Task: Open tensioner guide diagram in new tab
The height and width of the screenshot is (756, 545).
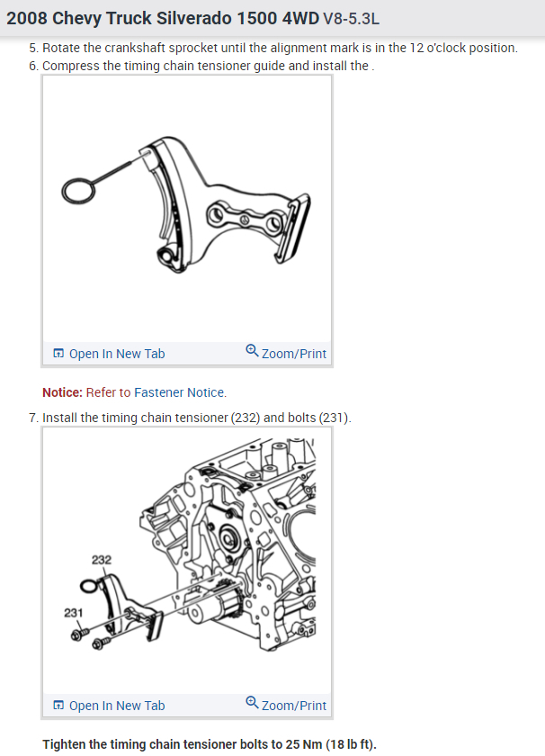Action: click(x=117, y=354)
